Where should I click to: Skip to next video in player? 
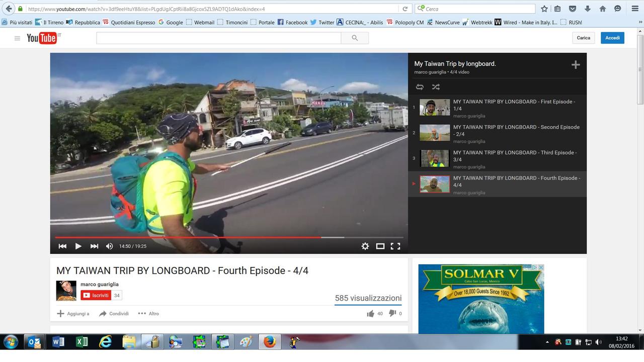(x=94, y=246)
